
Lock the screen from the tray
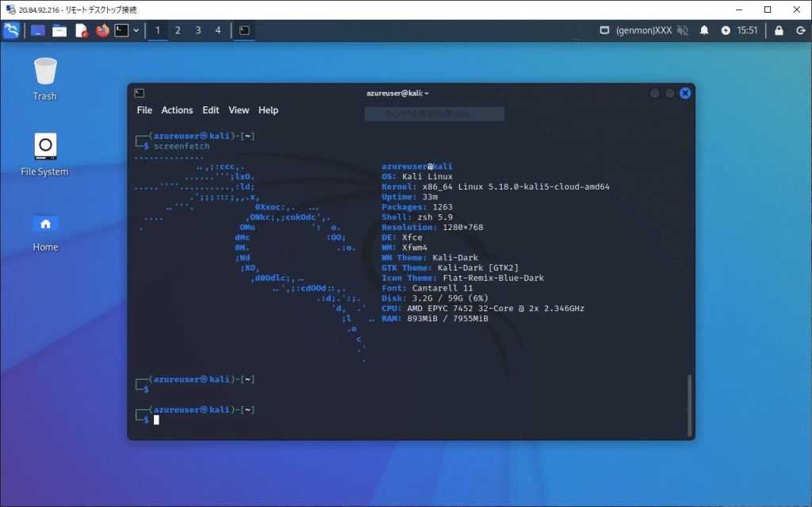(x=779, y=30)
